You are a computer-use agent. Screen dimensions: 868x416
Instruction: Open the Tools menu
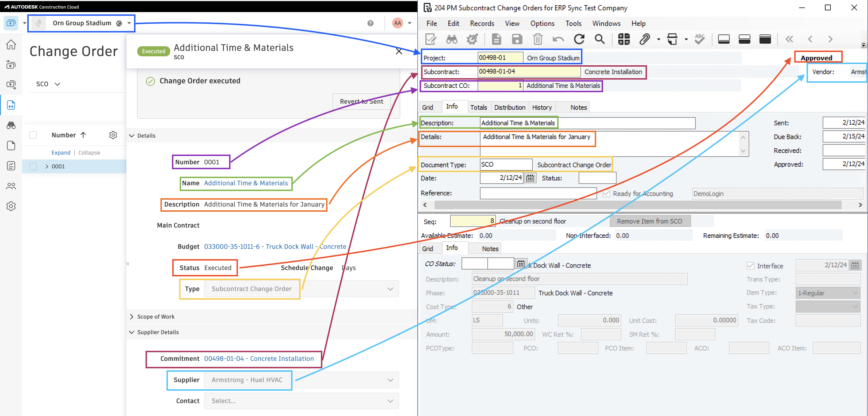pyautogui.click(x=573, y=23)
